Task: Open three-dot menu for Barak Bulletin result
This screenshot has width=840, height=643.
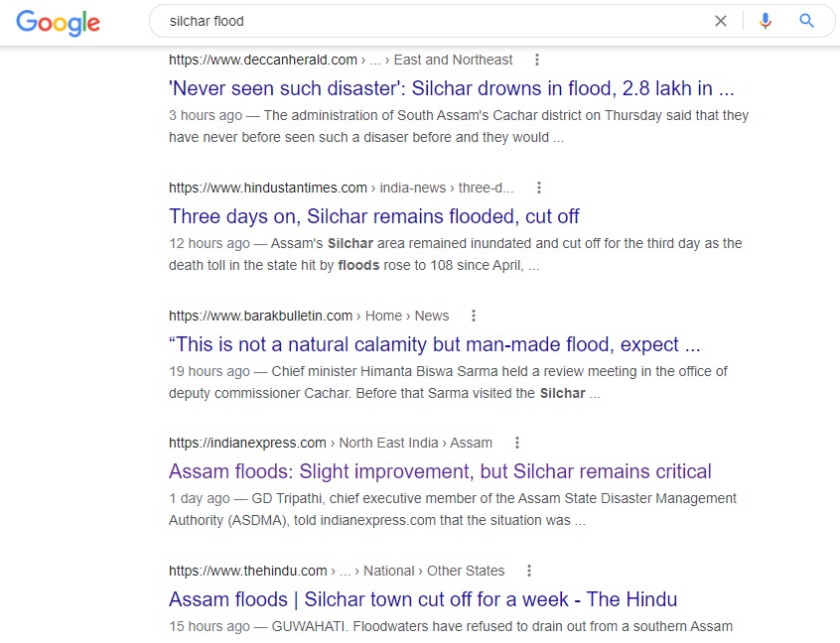Action: click(473, 316)
